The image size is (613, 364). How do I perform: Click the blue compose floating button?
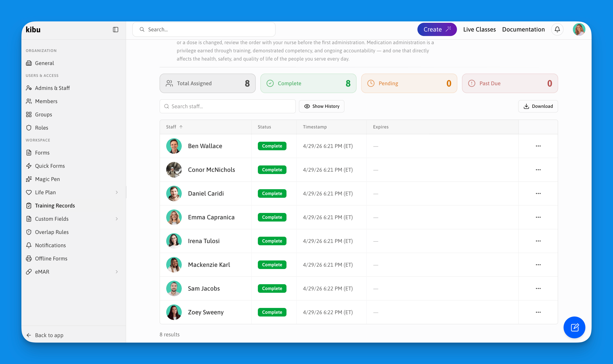pyautogui.click(x=574, y=327)
